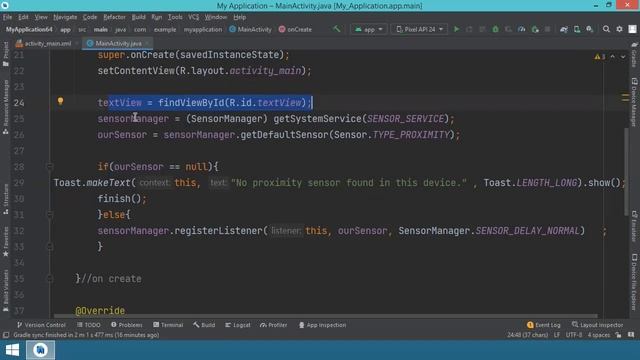Open the VCS menu
The image size is (640, 360).
(x=193, y=17)
